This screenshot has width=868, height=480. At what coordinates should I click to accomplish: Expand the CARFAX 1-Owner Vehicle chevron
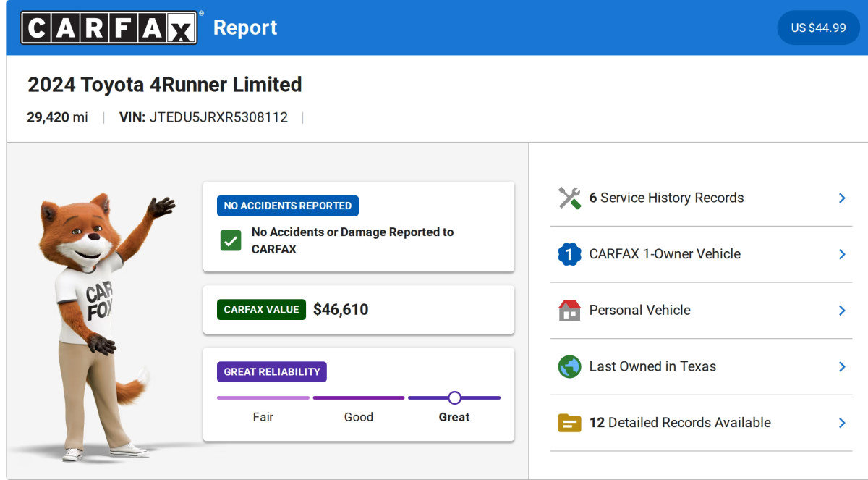tap(842, 254)
